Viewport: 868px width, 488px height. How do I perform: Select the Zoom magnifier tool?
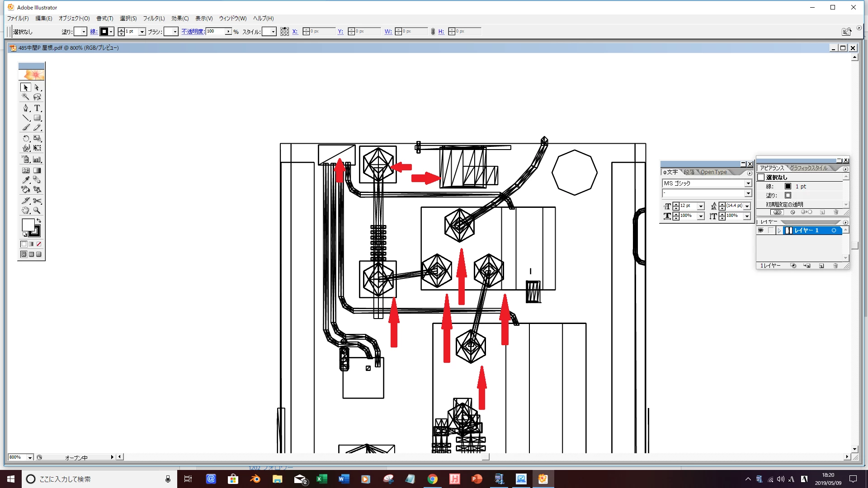37,211
